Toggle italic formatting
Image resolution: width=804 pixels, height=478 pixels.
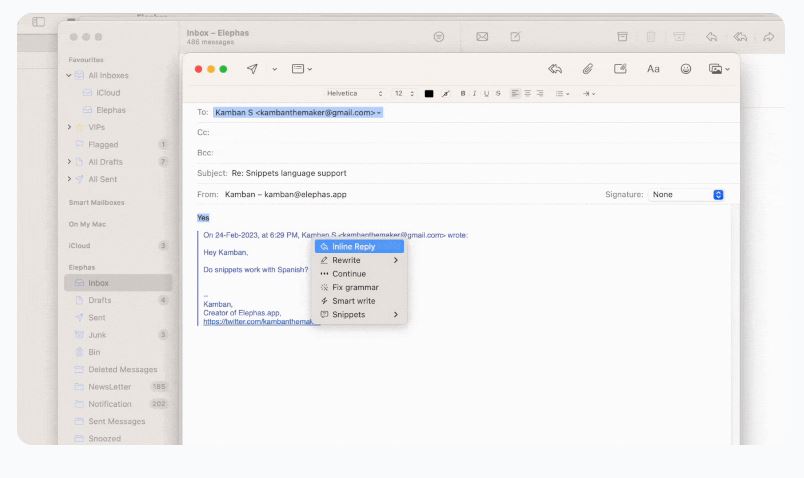coord(474,93)
